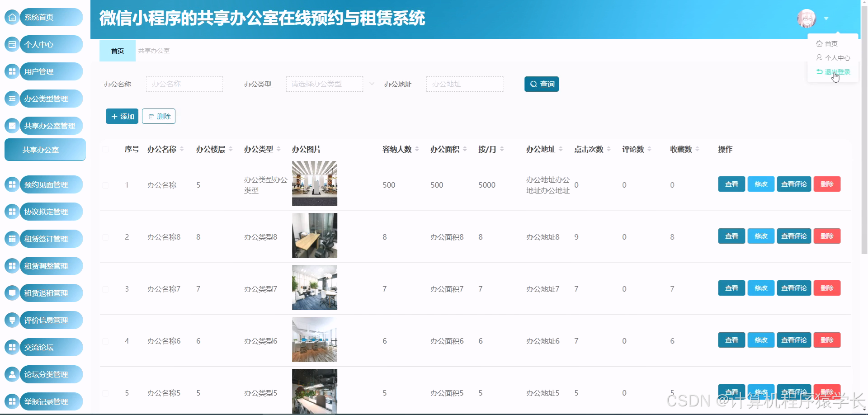Select the 预约见面管理 grid icon

click(x=12, y=184)
